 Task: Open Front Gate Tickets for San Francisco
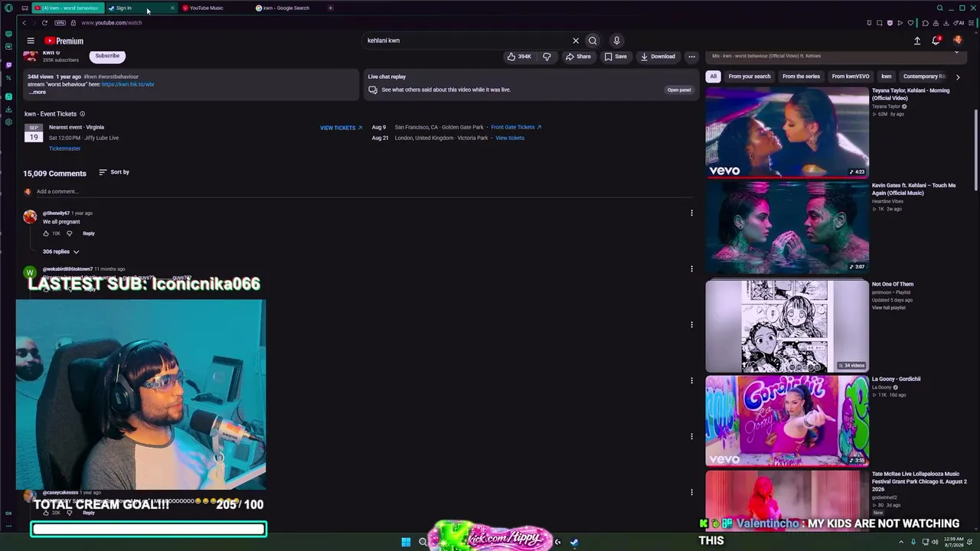pos(516,127)
